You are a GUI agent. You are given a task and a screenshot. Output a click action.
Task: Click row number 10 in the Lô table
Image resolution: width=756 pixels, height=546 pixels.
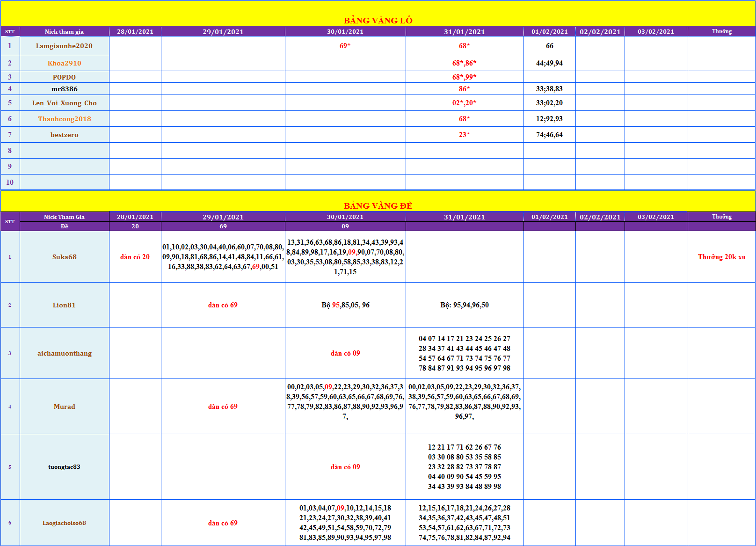click(10, 182)
